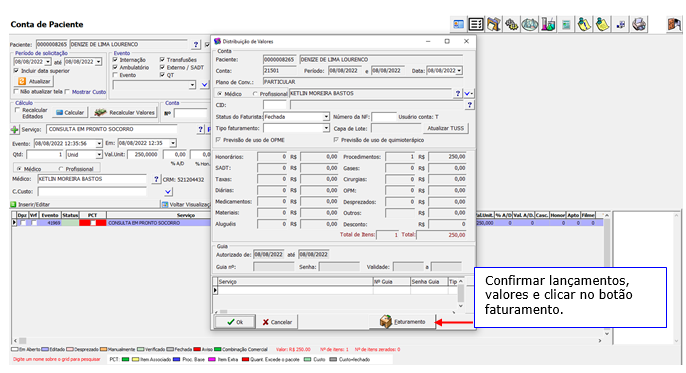
Task: Check Previsão de uso de quimioterápico
Action: [x=336, y=140]
